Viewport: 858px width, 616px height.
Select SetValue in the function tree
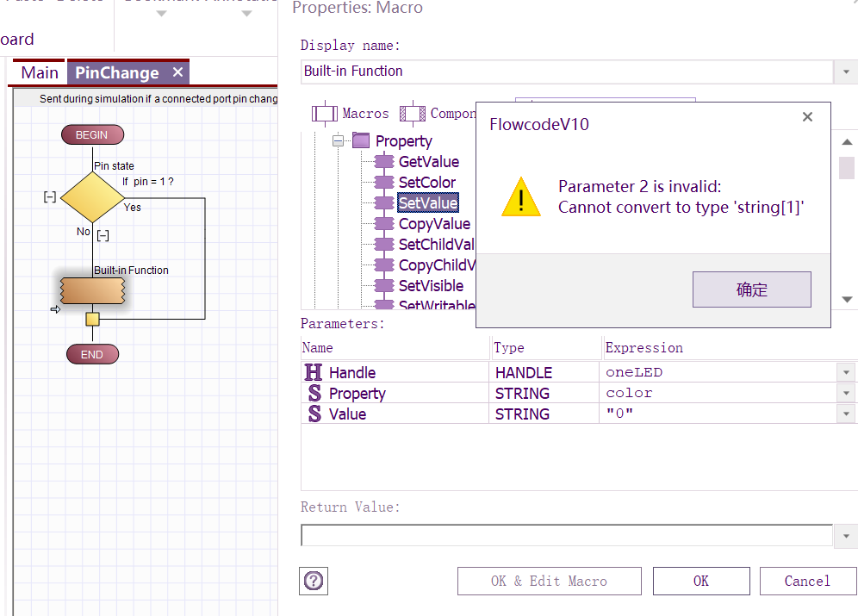(x=428, y=203)
